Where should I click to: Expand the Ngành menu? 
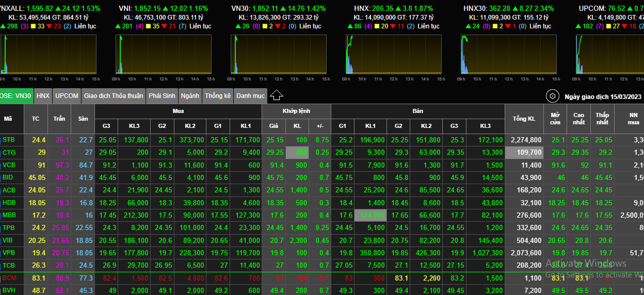click(x=190, y=96)
